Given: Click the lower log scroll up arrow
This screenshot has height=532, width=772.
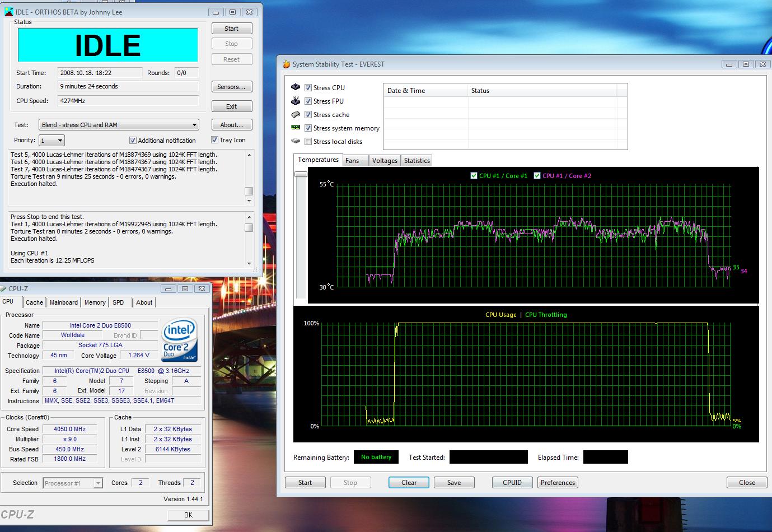Looking at the screenshot, I should click(249, 217).
